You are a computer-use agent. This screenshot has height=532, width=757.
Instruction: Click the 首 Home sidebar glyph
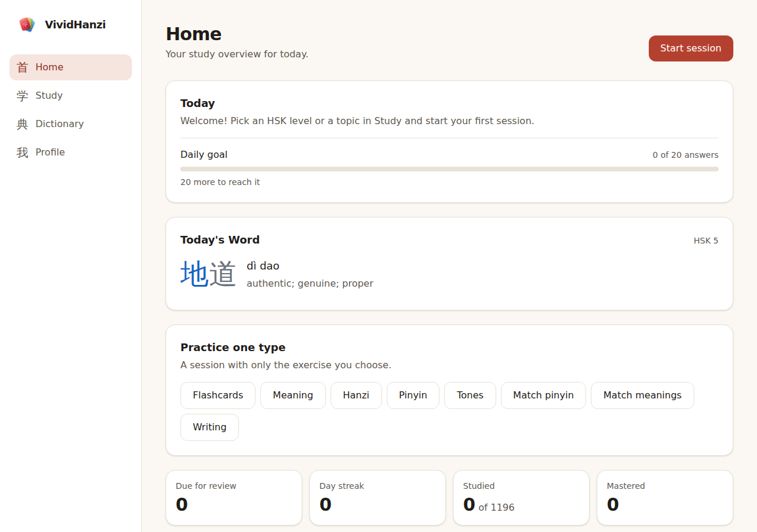[22, 67]
